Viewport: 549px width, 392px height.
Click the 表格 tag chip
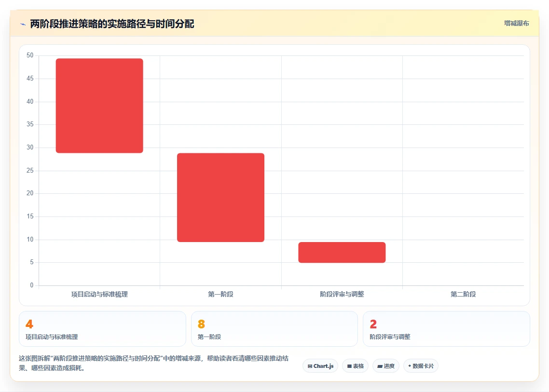(x=356, y=366)
